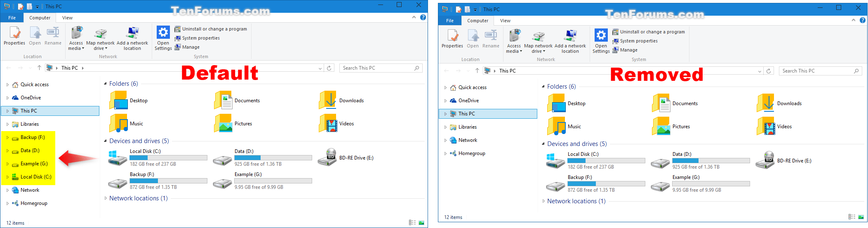
Task: Click refresh button in left window address bar
Action: 329,68
